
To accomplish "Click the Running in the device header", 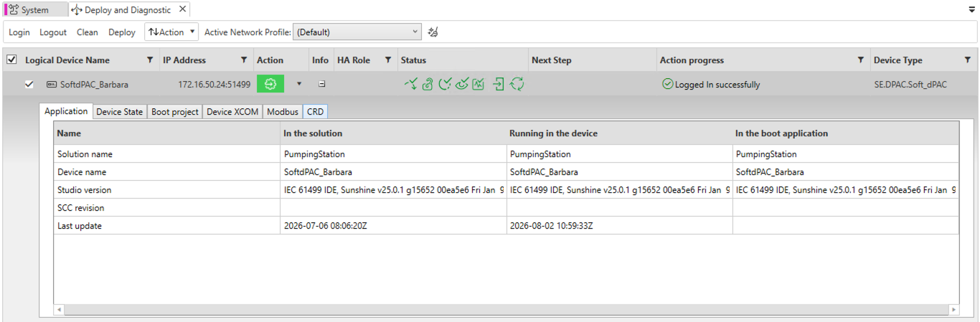I will pos(553,133).
